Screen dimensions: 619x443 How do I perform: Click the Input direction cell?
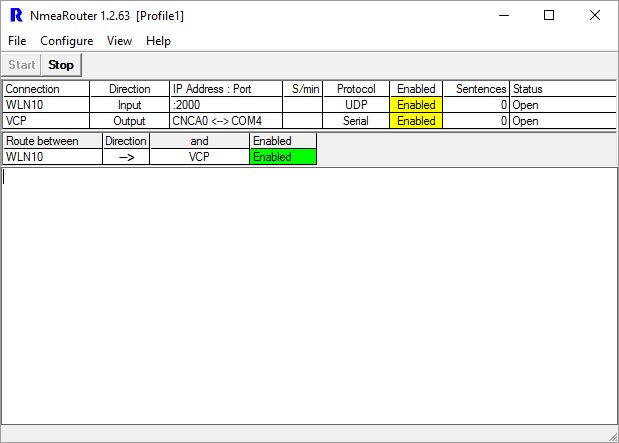pyautogui.click(x=129, y=105)
